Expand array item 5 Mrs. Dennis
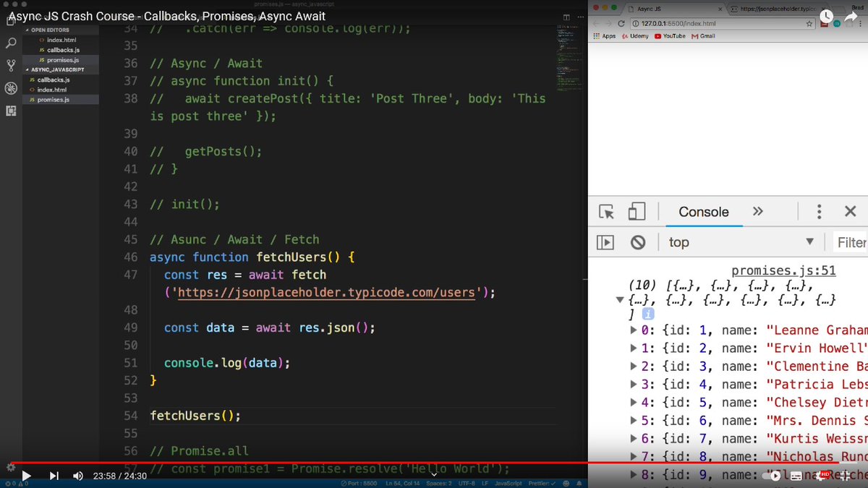Viewport: 868px width, 488px height. tap(634, 421)
